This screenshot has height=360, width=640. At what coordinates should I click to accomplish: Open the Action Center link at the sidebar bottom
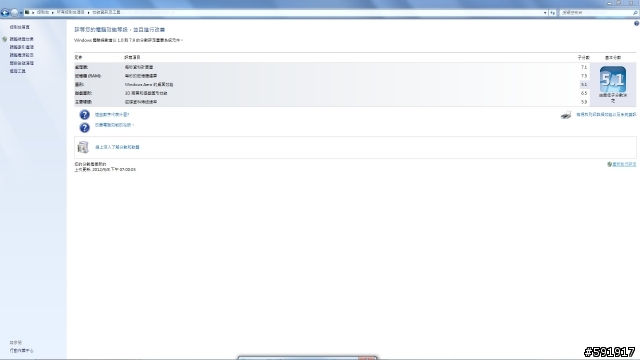click(22, 351)
